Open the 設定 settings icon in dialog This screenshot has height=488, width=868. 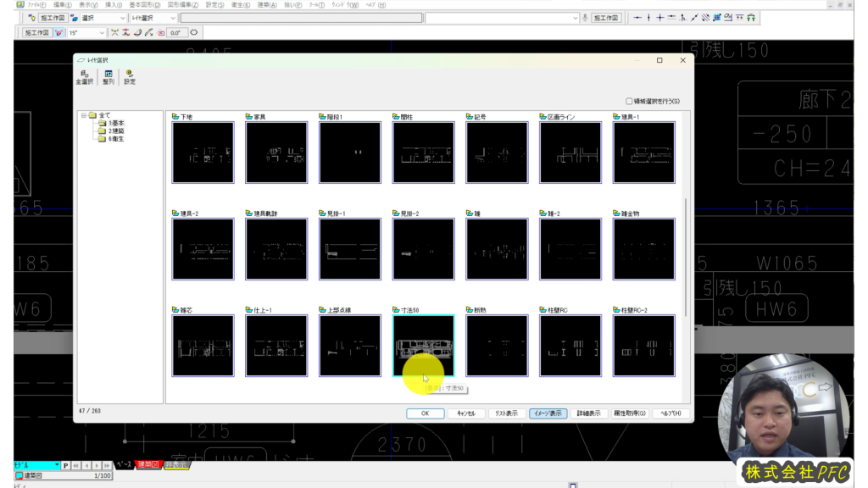coord(130,77)
